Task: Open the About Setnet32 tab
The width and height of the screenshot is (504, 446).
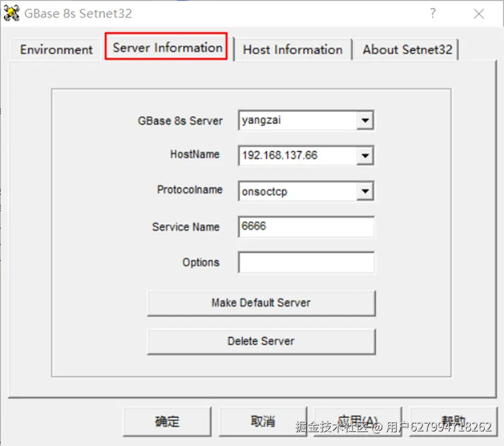Action: tap(407, 50)
